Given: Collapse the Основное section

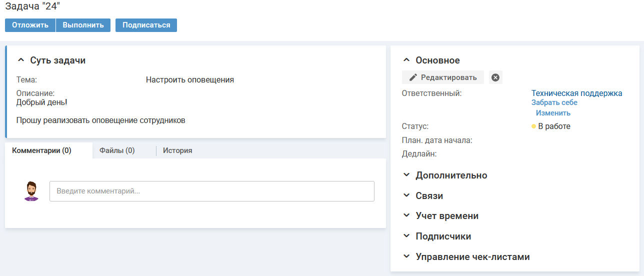Looking at the screenshot, I should pos(406,60).
